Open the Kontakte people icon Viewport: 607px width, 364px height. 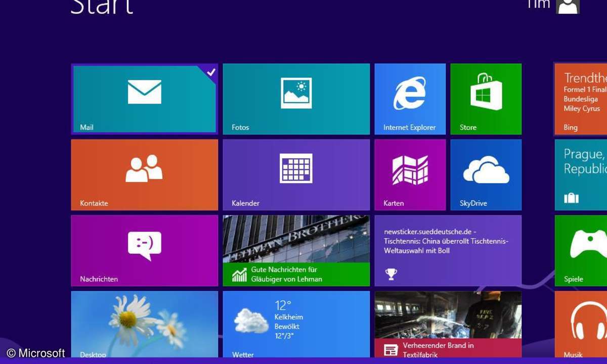tap(144, 168)
